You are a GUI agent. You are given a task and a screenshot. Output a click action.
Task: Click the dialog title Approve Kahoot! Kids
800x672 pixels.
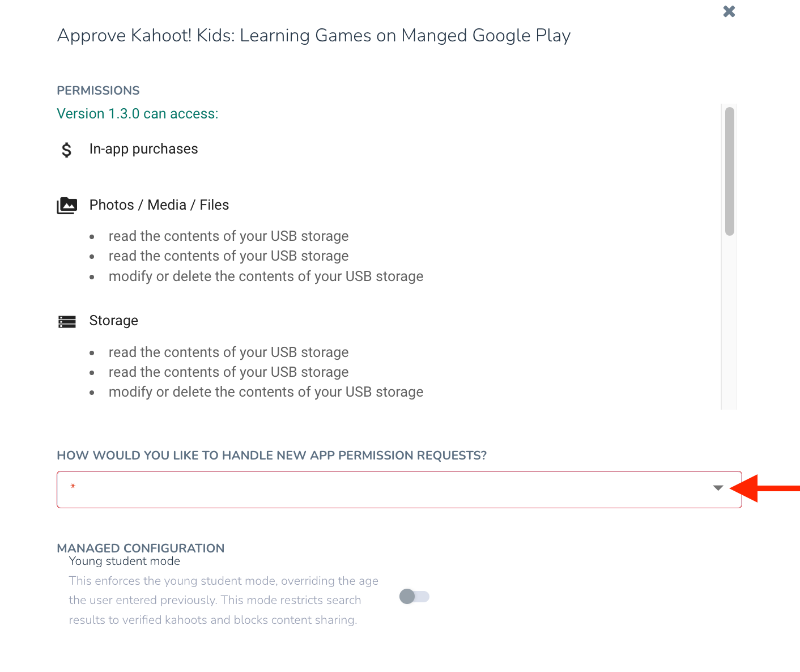(313, 36)
